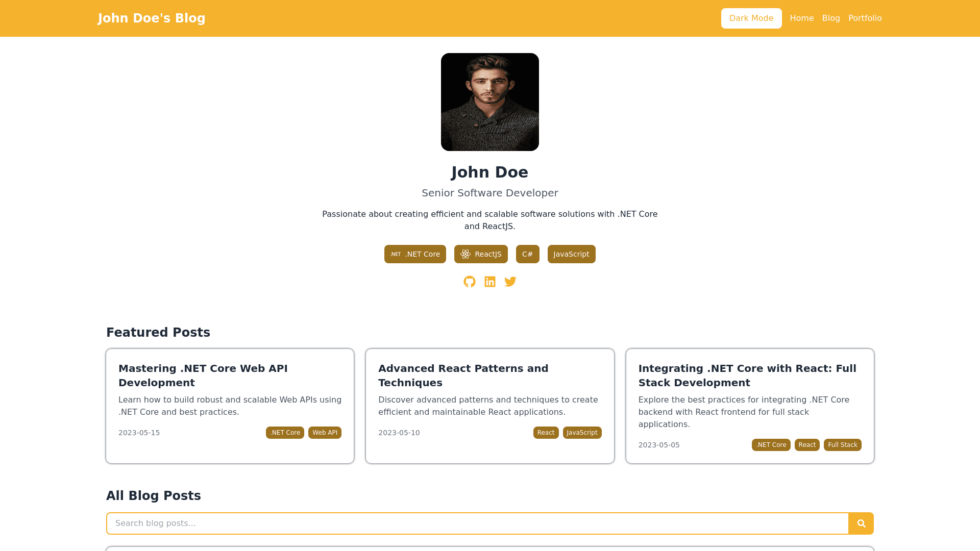
Task: Go to Home in navigation
Action: [802, 18]
